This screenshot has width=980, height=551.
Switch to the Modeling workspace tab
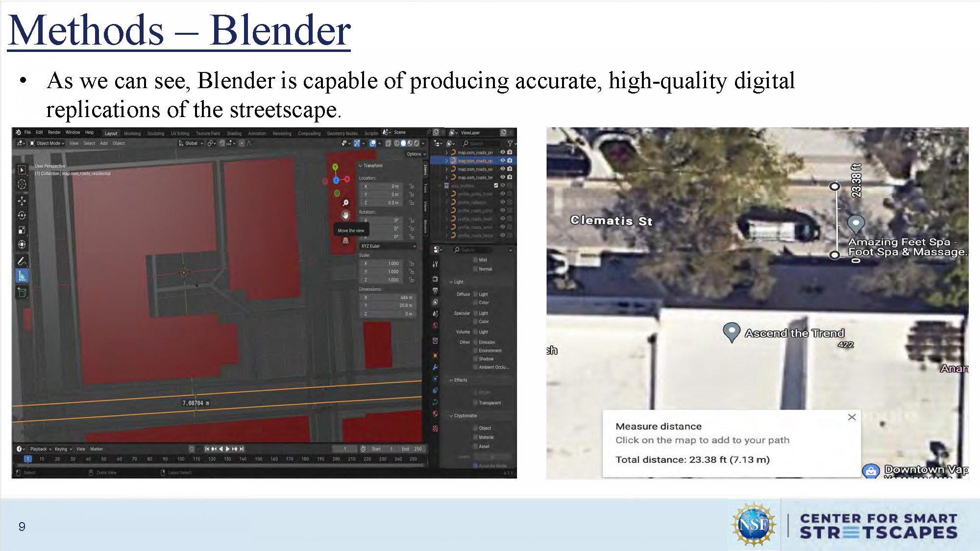point(133,133)
